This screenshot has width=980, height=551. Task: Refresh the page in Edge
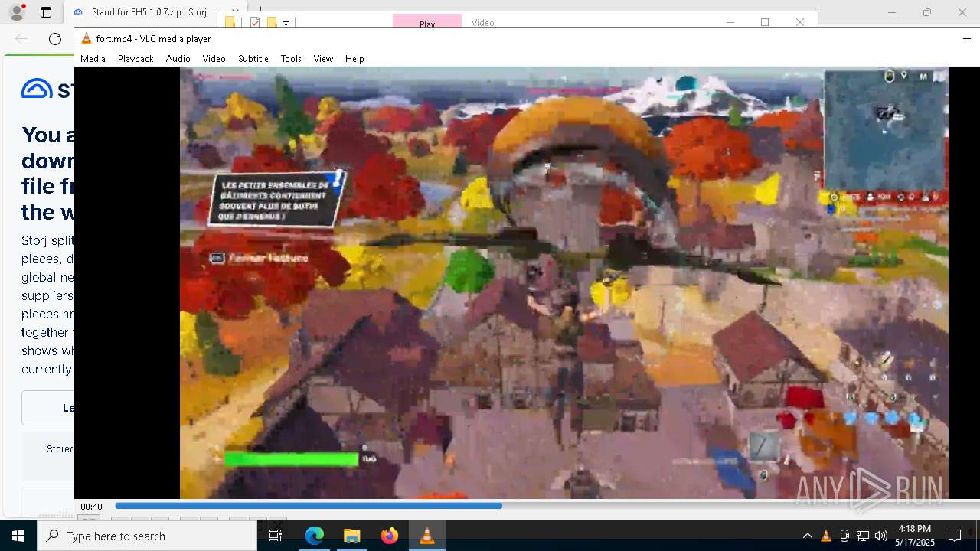(55, 39)
